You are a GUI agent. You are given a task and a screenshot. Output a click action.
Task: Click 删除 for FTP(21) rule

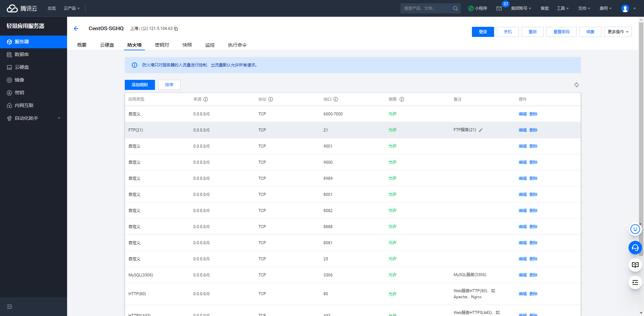pyautogui.click(x=533, y=130)
